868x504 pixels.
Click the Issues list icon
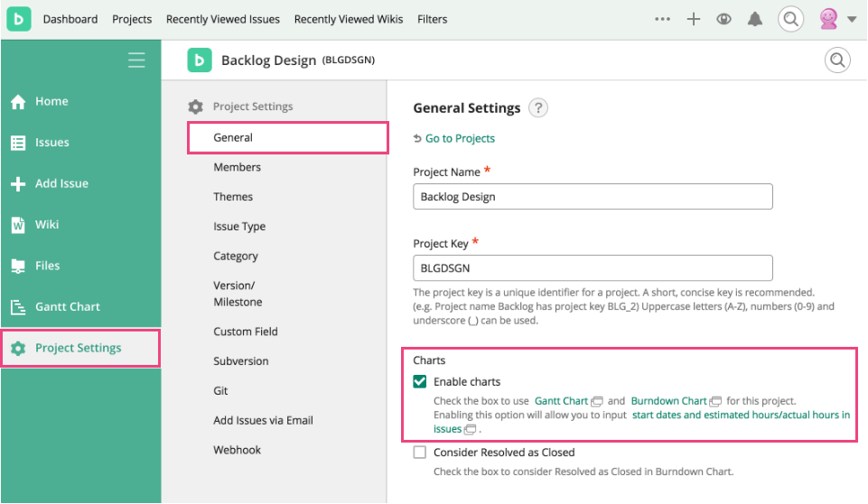(x=18, y=143)
